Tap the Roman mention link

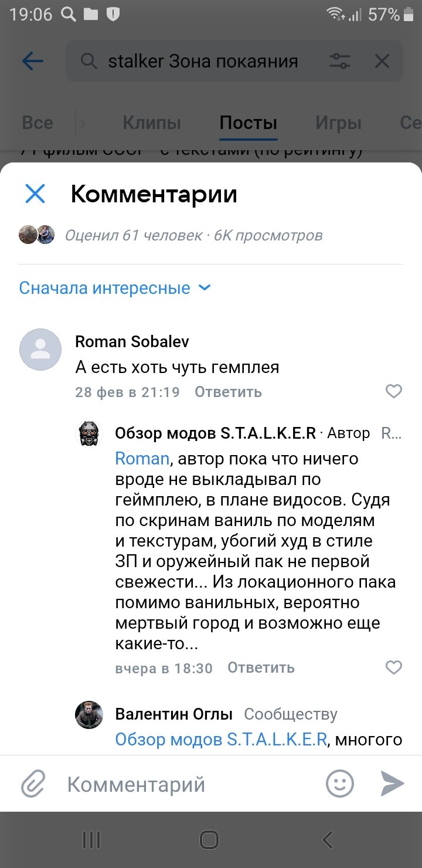142,457
